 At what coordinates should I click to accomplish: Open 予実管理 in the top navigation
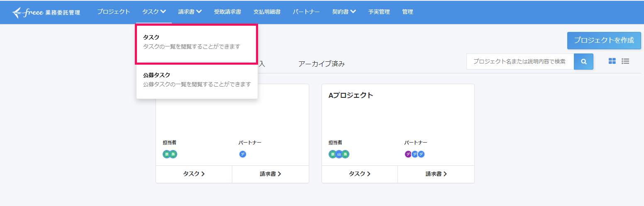tap(379, 12)
